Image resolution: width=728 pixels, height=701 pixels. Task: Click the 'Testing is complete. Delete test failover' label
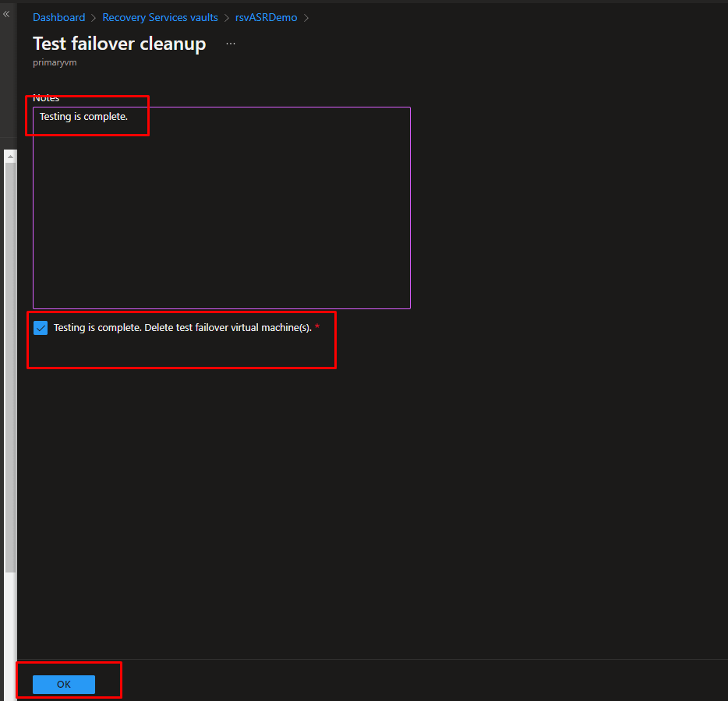pos(182,328)
